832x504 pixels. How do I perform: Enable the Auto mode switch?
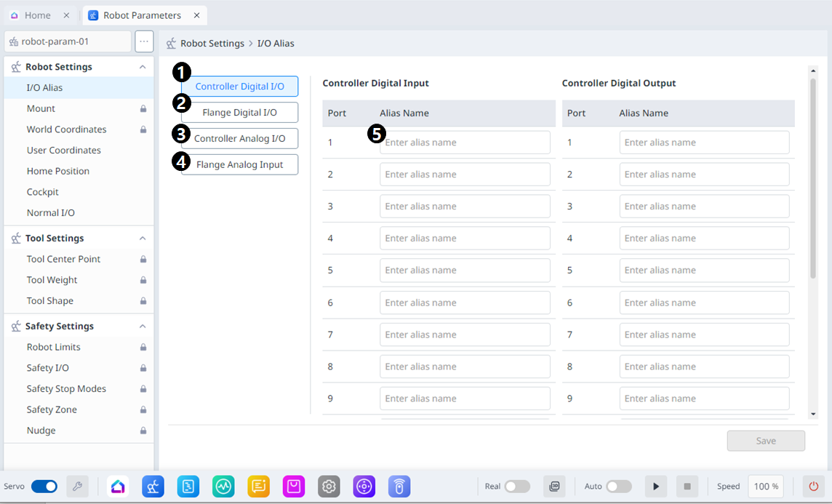(x=618, y=487)
